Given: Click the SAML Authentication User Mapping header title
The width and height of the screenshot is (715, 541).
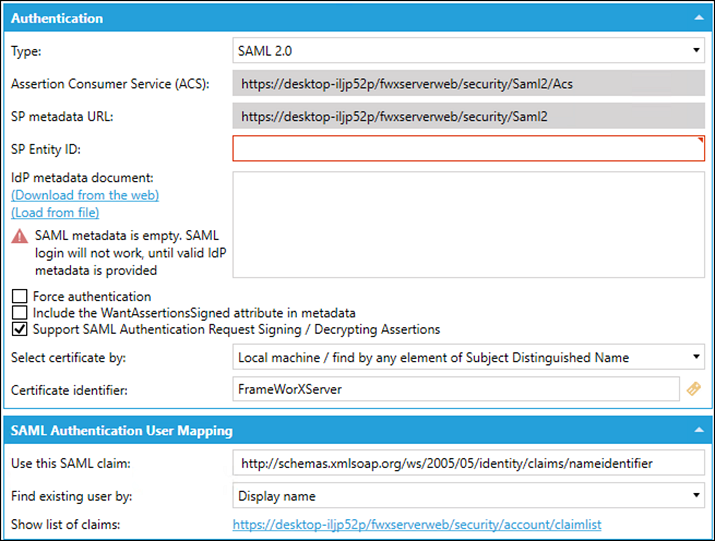Looking at the screenshot, I should click(121, 431).
